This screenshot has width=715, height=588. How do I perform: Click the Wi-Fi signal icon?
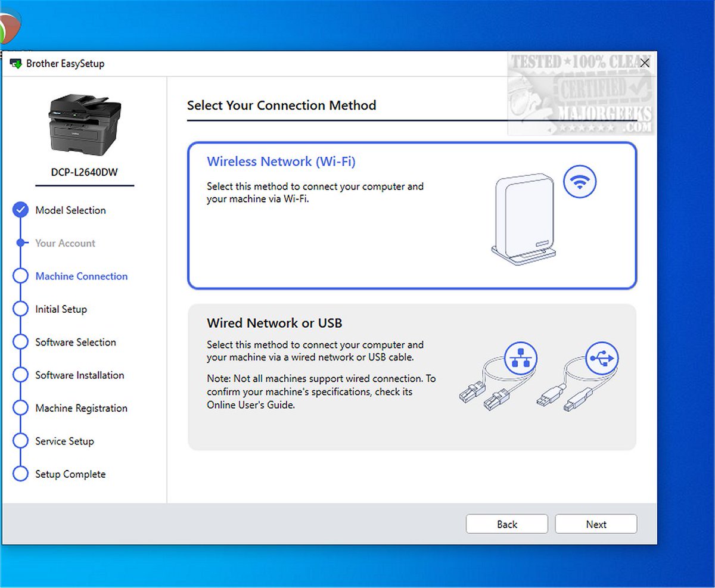580,182
